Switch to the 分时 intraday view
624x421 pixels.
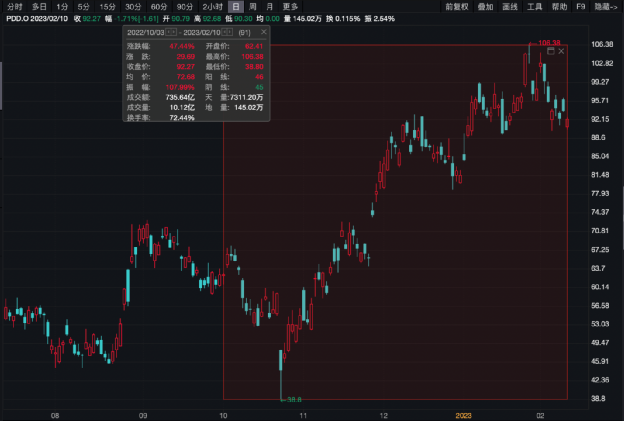click(x=13, y=6)
